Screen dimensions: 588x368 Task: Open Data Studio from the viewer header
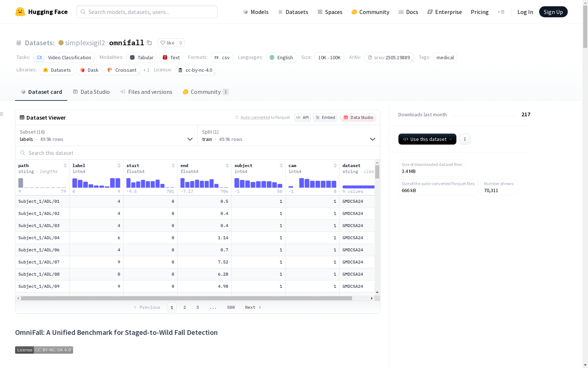click(x=358, y=117)
